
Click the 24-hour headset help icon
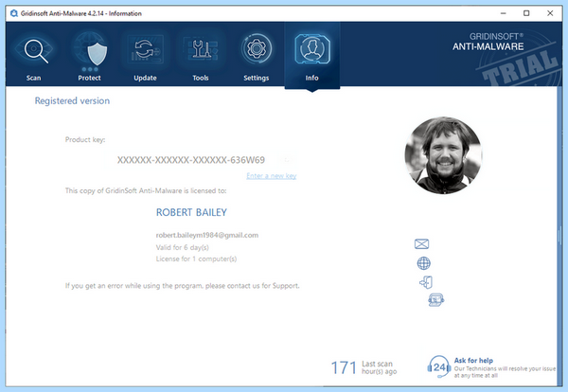438,366
